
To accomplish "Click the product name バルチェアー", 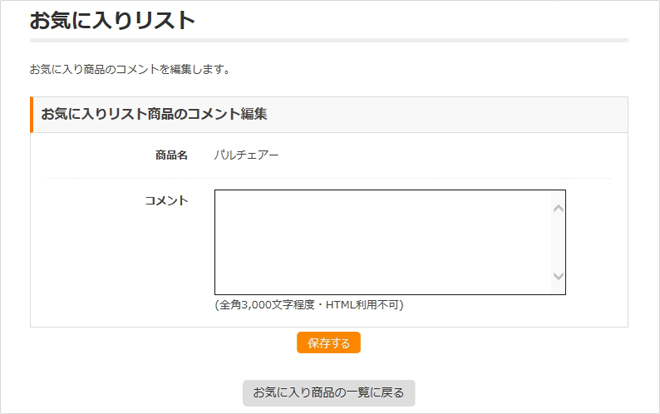I will click(x=247, y=156).
